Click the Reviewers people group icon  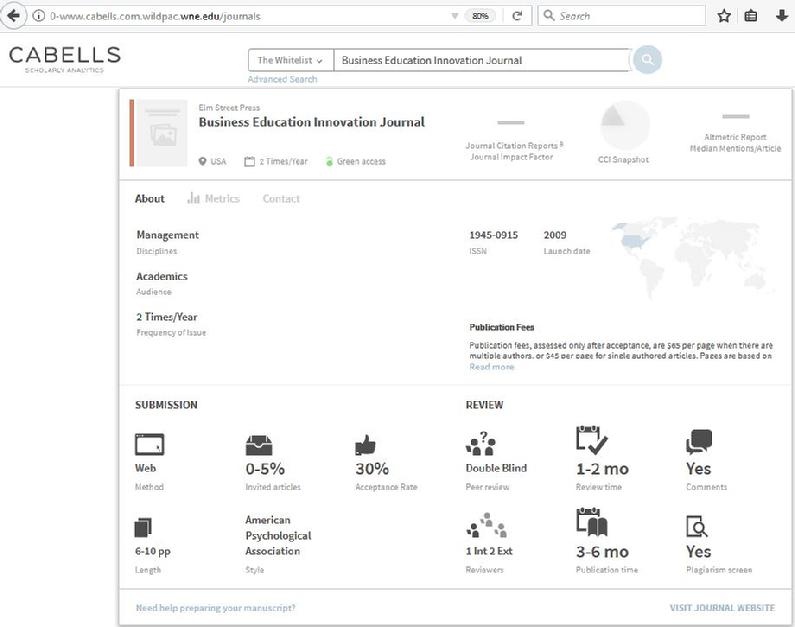coord(486,525)
